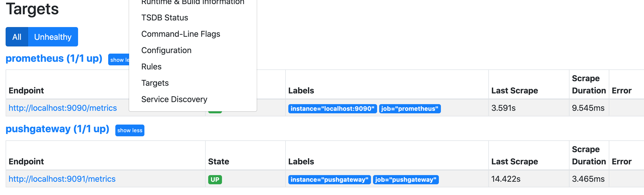Switch the target filter to All
644x195 pixels.
[17, 36]
